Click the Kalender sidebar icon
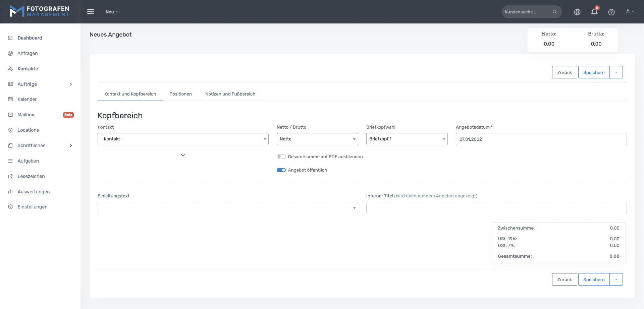The image size is (644, 309). (10, 99)
